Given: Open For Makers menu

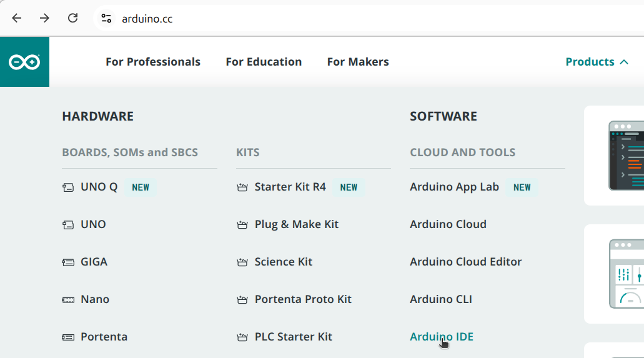Looking at the screenshot, I should (358, 62).
